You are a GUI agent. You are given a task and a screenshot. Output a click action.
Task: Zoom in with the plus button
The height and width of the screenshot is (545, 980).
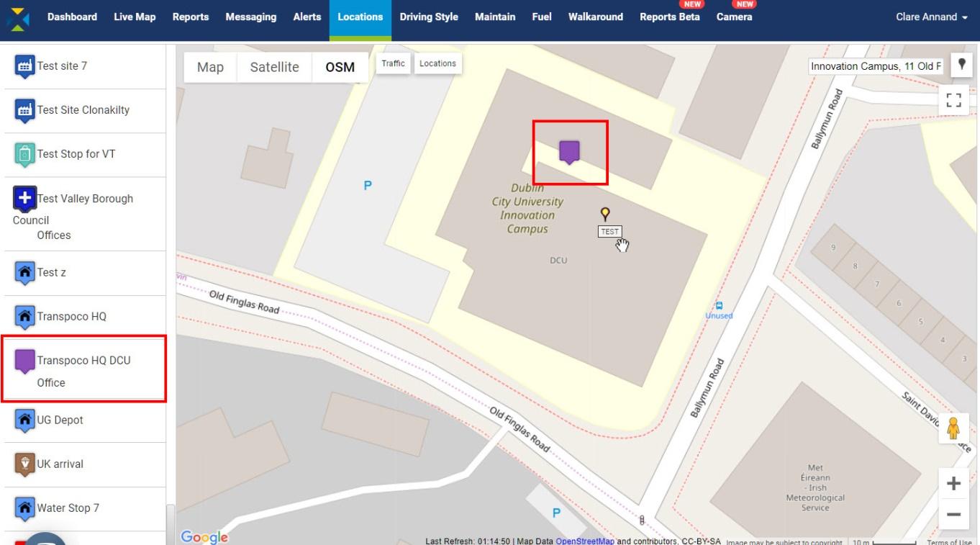pyautogui.click(x=953, y=483)
